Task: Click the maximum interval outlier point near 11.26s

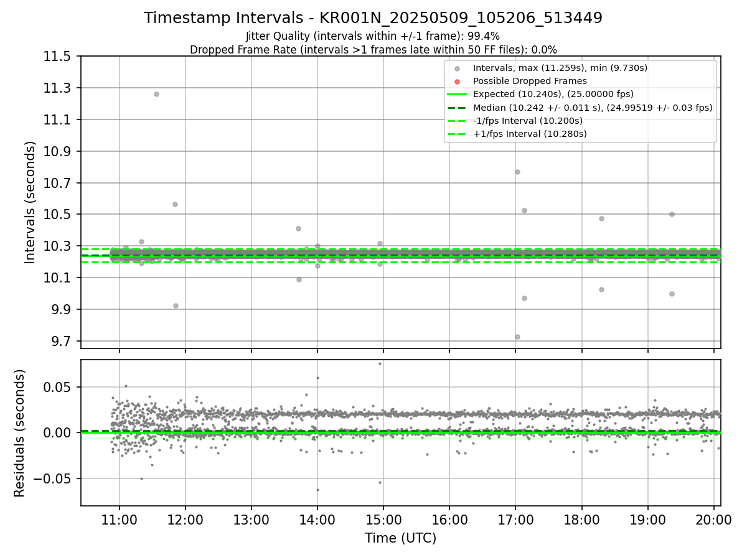Action: tap(156, 94)
